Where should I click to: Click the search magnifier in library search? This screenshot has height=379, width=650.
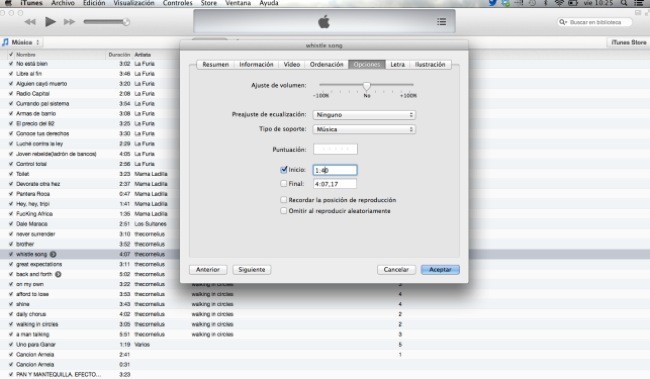tap(563, 22)
